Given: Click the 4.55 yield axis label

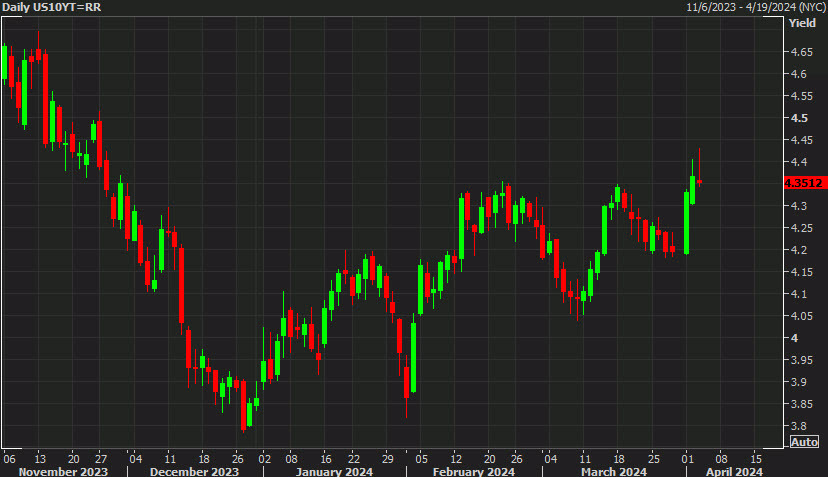Looking at the screenshot, I should click(x=802, y=96).
